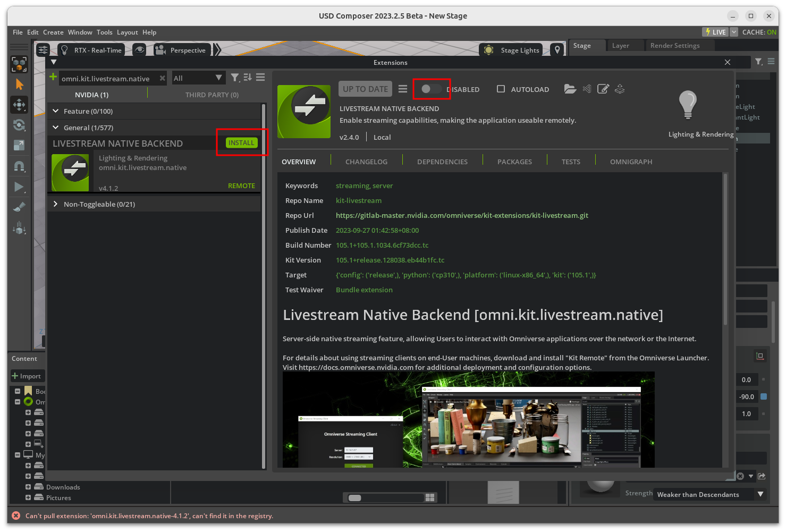Open the All category dropdown
Image resolution: width=786 pixels, height=532 pixels.
click(x=198, y=78)
